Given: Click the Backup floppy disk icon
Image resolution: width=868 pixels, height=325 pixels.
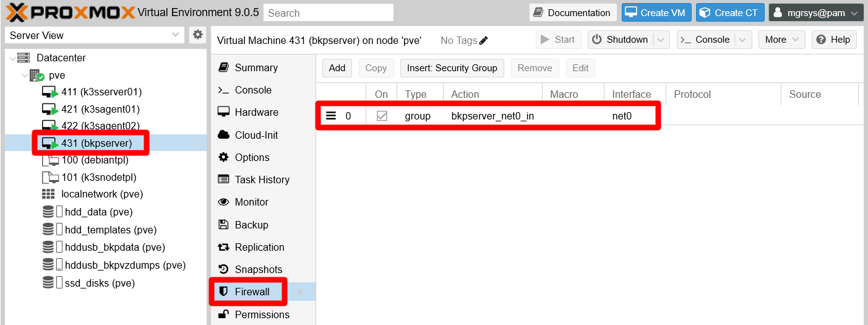Looking at the screenshot, I should [223, 225].
